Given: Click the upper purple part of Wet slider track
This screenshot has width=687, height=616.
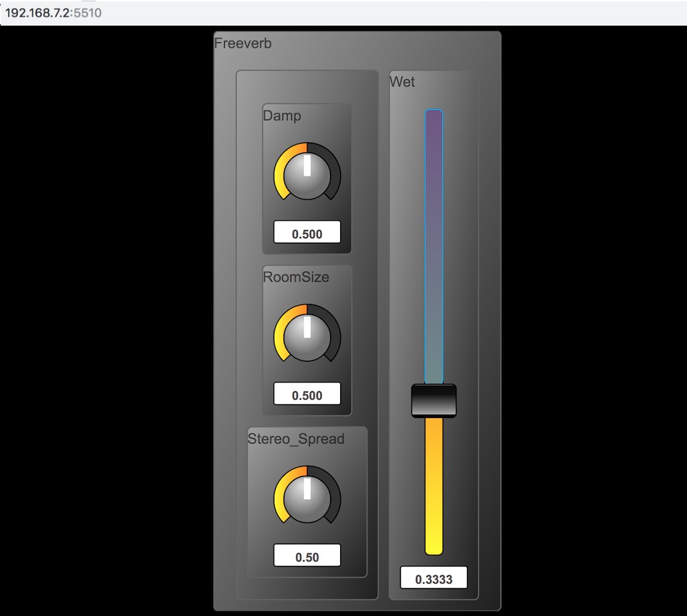Looking at the screenshot, I should pos(434,246).
